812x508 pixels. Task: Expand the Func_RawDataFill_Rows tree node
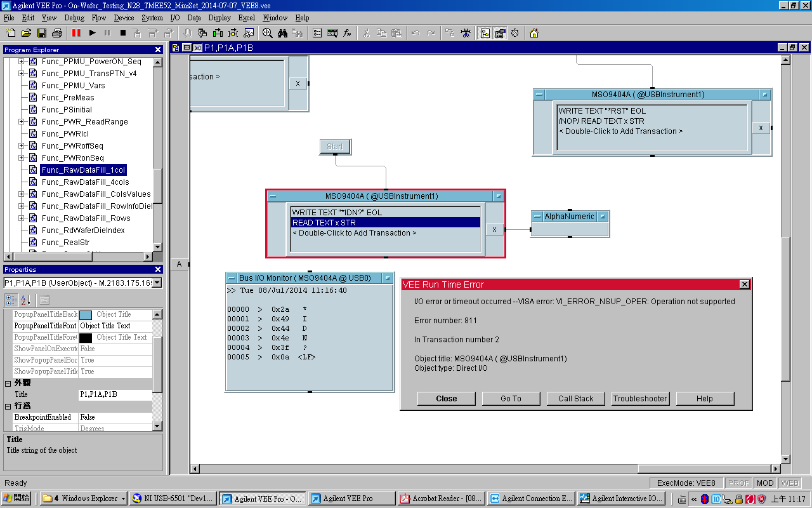pyautogui.click(x=21, y=218)
